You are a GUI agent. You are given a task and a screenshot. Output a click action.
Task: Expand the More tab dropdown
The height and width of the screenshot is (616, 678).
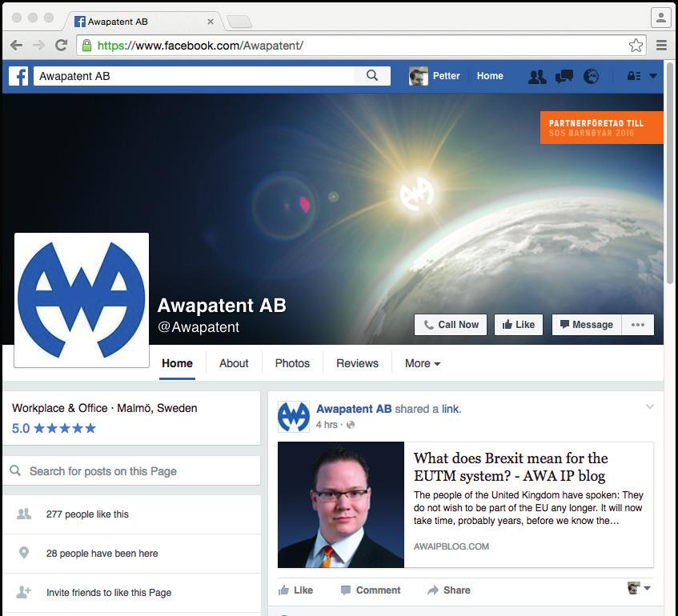tap(423, 363)
